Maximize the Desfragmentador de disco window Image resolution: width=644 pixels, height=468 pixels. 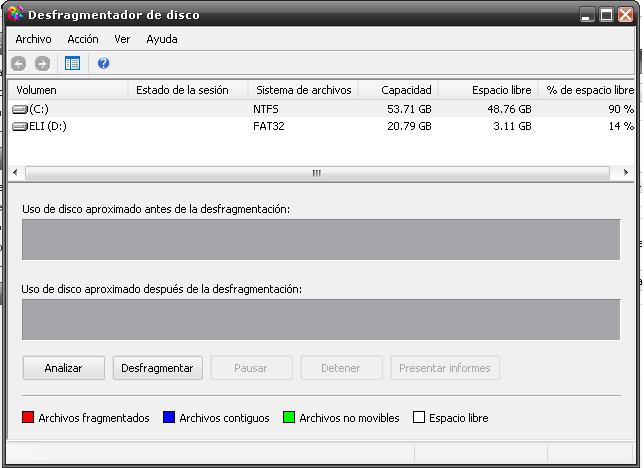click(x=606, y=15)
